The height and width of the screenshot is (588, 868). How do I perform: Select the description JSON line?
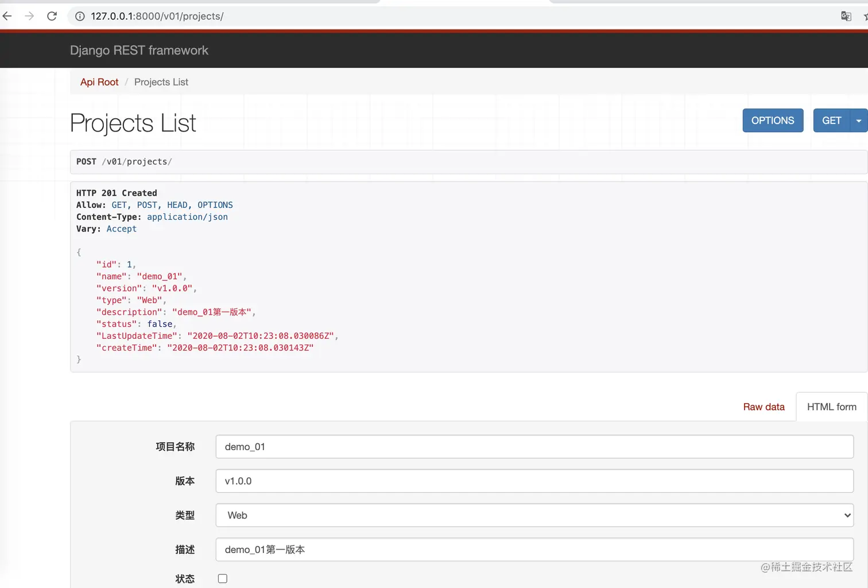point(176,312)
